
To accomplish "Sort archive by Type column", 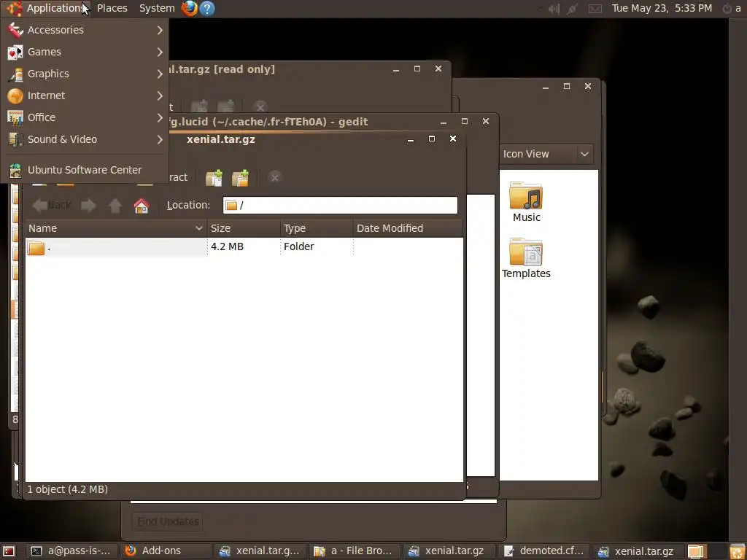I will [x=317, y=228].
